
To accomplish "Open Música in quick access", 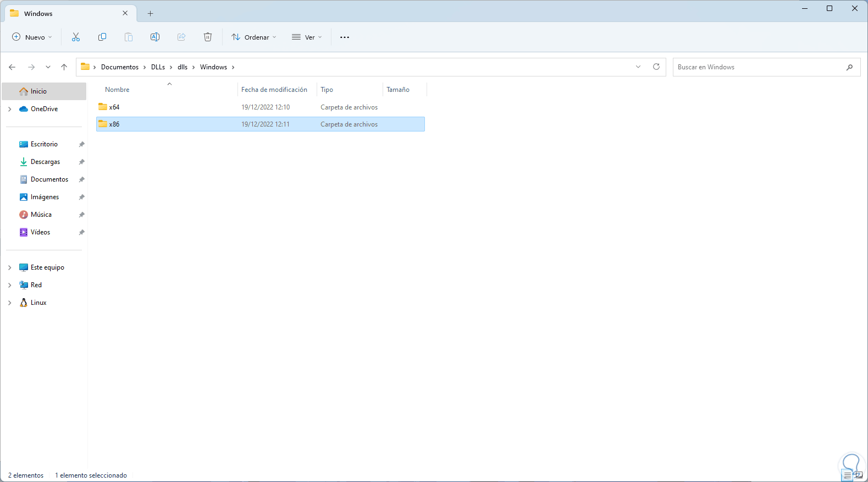I will coord(41,215).
